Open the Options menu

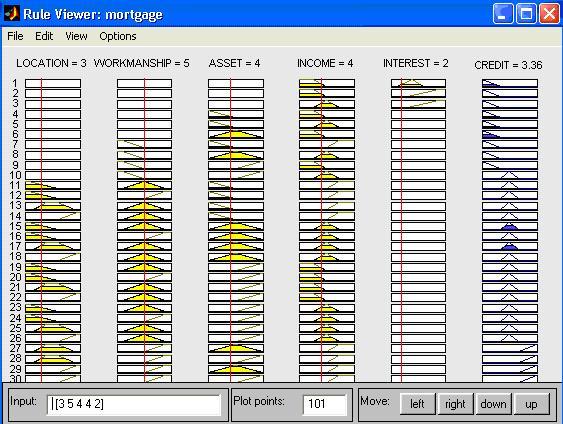(x=118, y=36)
